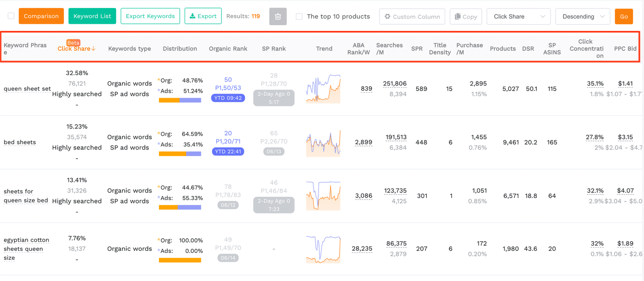Click the Copy button
Image resolution: width=644 pixels, height=281 pixels.
pos(466,17)
